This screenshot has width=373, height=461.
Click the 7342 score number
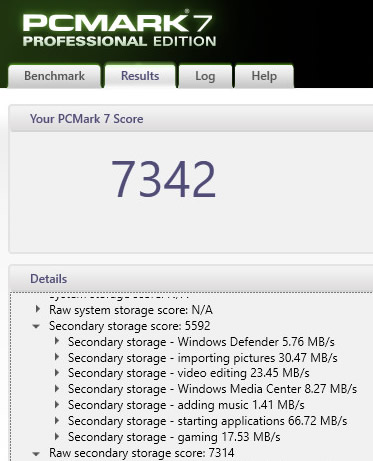[163, 180]
